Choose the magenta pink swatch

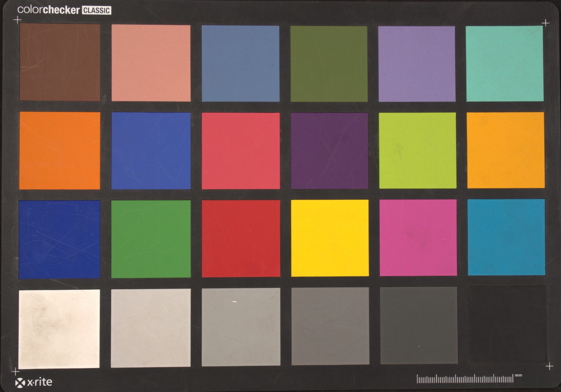(418, 238)
